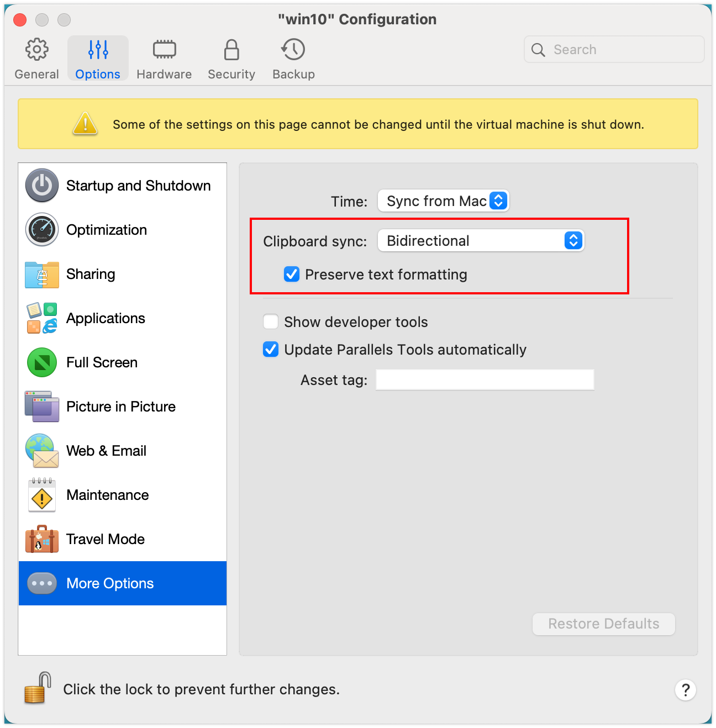Open the Backup clock icon tab
Image resolution: width=716 pixels, height=728 pixels.
click(x=293, y=50)
